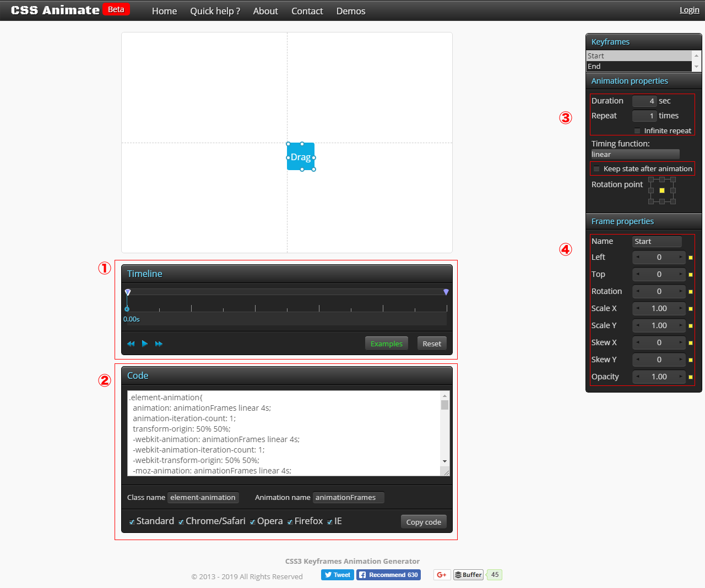
Task: Play the animation preview
Action: [x=144, y=343]
